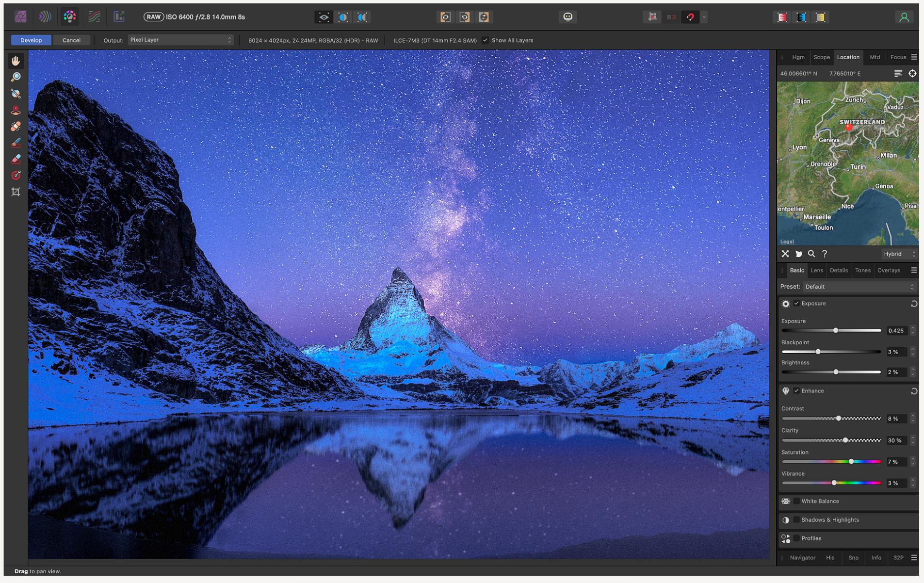
Task: Enable Shadows & Highlights checkbox
Action: [796, 520]
